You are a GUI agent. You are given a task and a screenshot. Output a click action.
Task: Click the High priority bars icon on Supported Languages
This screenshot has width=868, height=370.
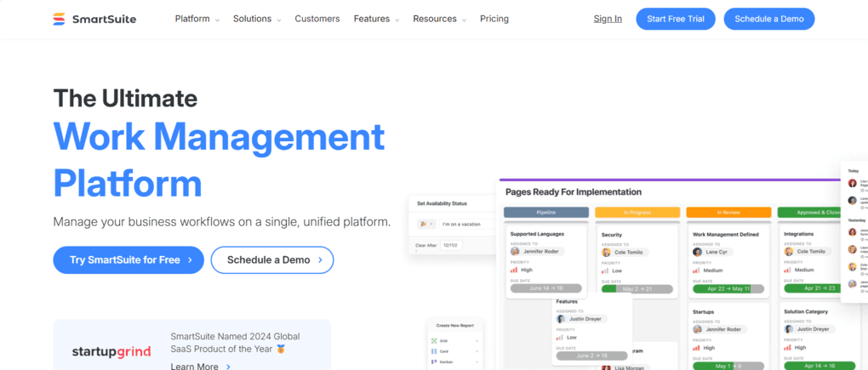click(514, 270)
